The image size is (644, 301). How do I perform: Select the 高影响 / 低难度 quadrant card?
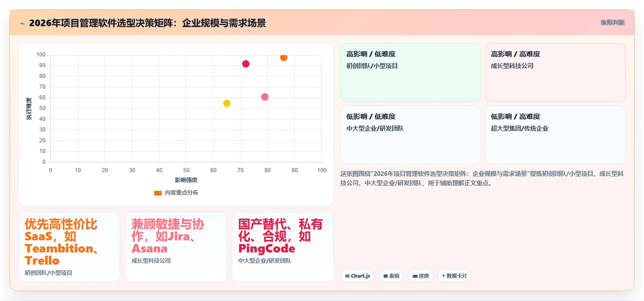pyautogui.click(x=410, y=72)
